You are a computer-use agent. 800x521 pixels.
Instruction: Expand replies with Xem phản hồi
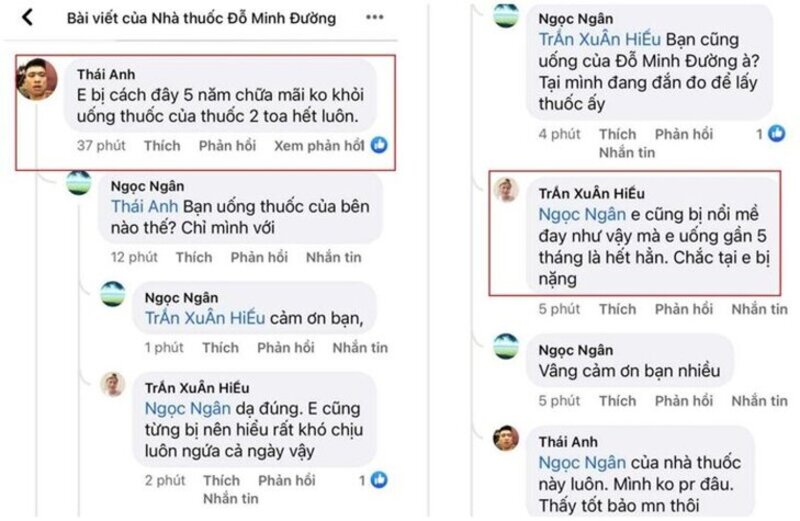(319, 146)
